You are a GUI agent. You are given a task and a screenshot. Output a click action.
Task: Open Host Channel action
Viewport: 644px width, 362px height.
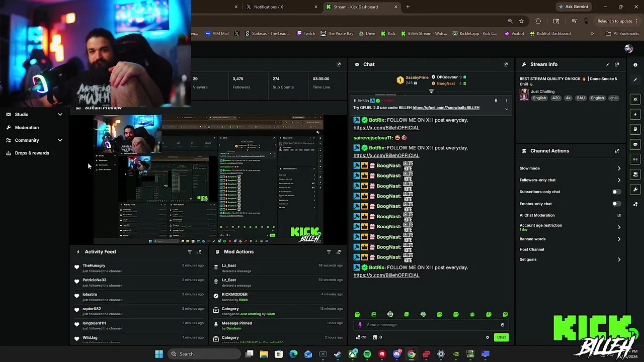click(x=532, y=249)
